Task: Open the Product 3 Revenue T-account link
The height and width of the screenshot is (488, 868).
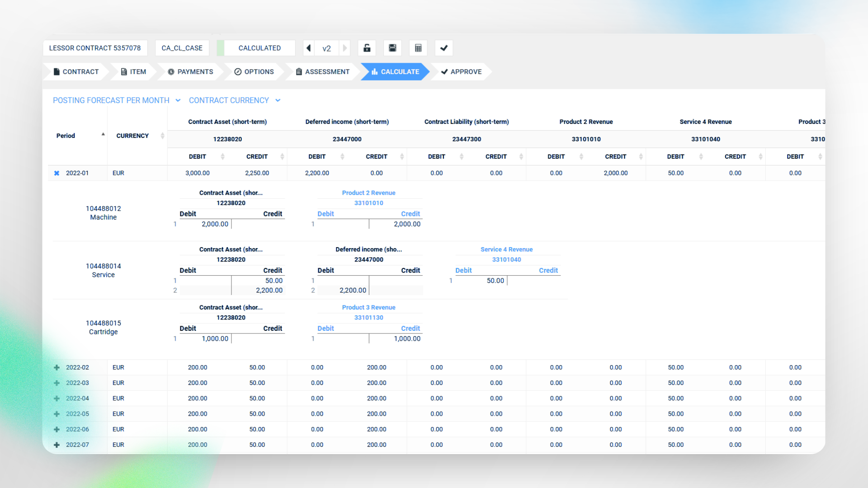Action: coord(368,307)
